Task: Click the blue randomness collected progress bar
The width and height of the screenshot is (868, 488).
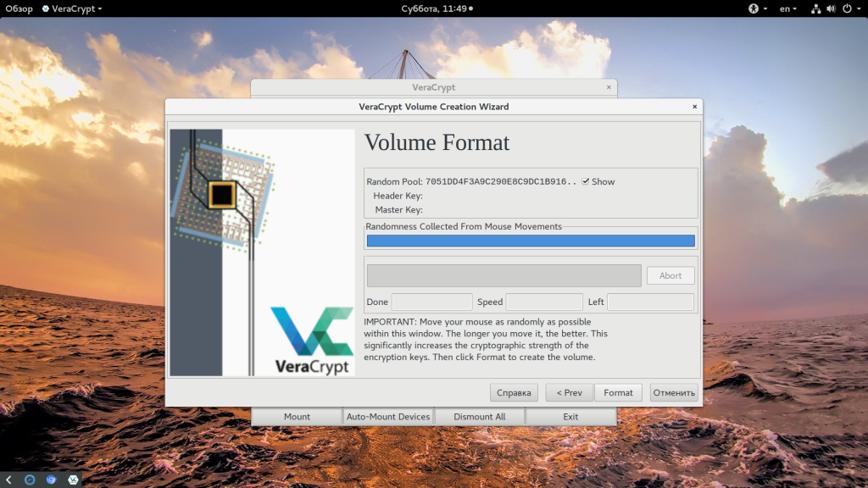Action: (531, 241)
